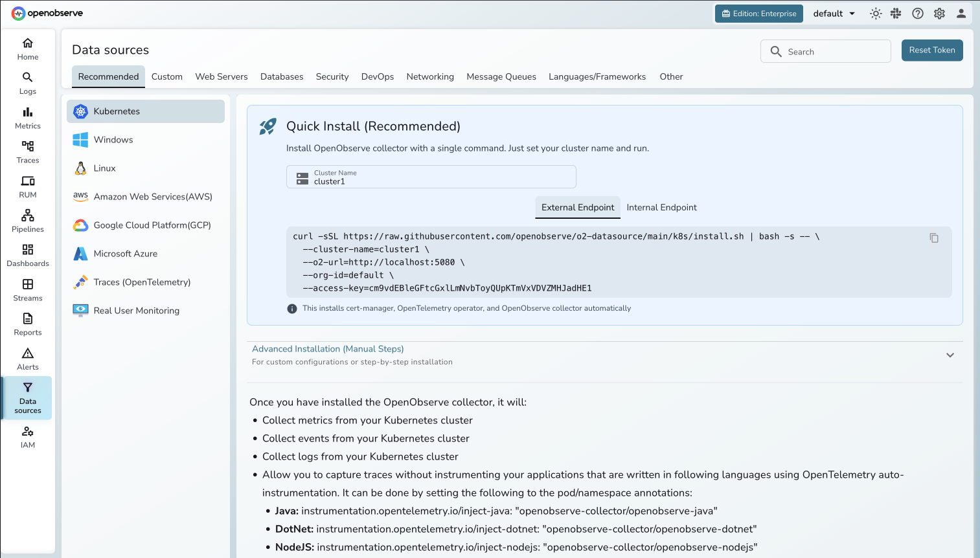Toggle the theme with the sun icon
The image size is (980, 558).
point(875,13)
